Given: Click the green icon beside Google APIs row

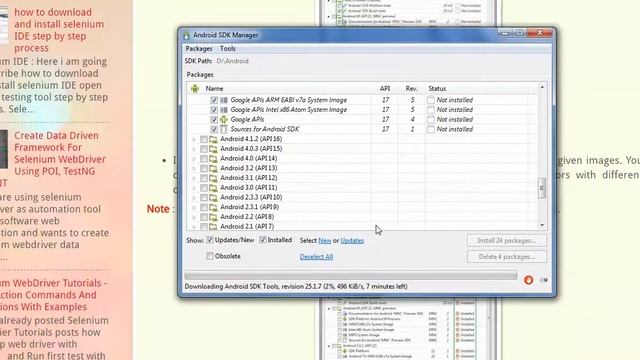Looking at the screenshot, I should 224,120.
